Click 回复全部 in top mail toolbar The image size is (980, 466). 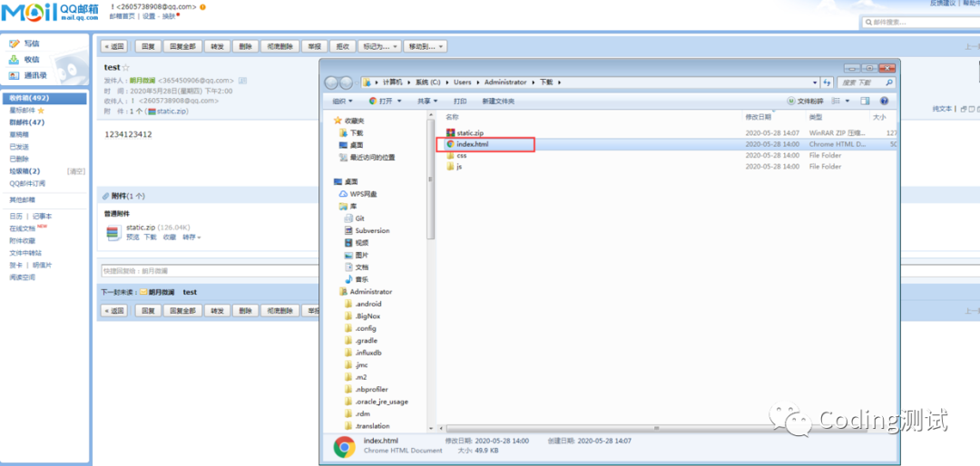pyautogui.click(x=182, y=46)
